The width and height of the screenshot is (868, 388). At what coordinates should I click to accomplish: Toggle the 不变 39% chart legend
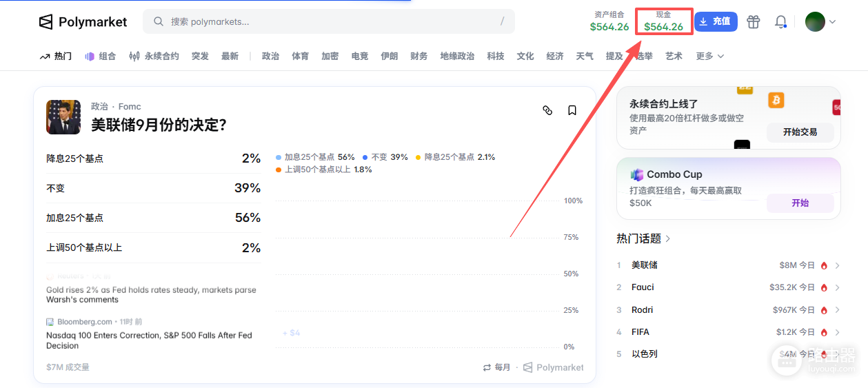[x=385, y=157]
